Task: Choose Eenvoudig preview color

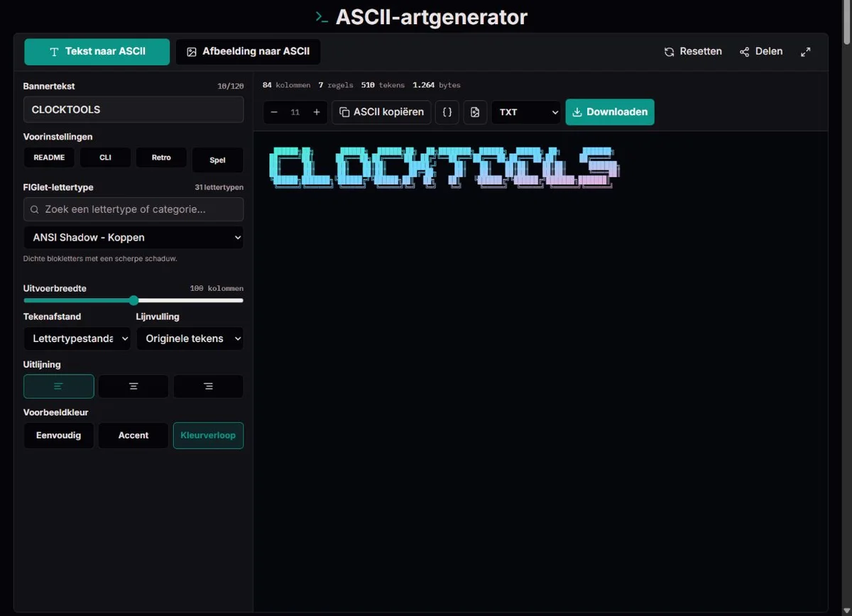Action: point(59,436)
